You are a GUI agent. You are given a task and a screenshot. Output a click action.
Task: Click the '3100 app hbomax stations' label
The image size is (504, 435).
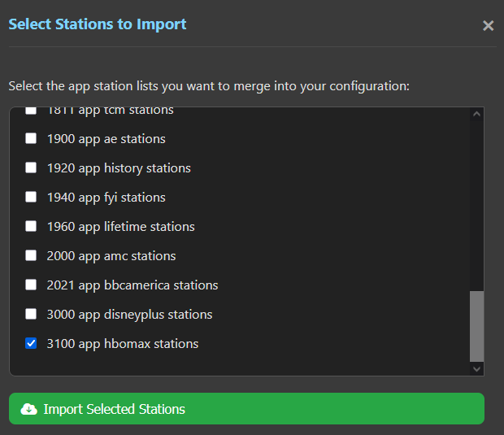[x=123, y=344]
